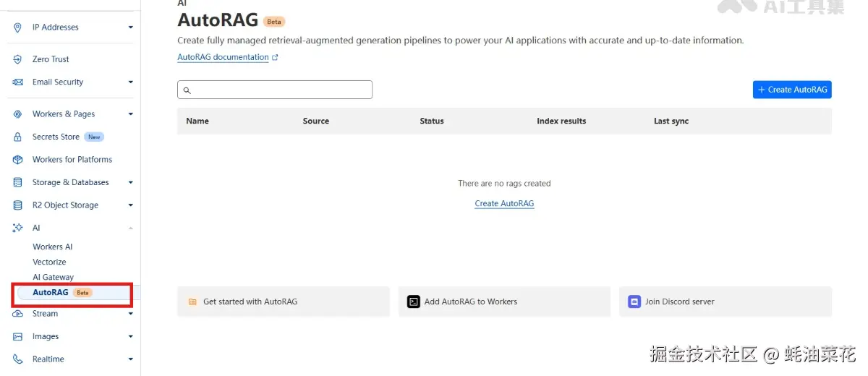Select Vectorize under AI
868x376 pixels.
pos(49,262)
